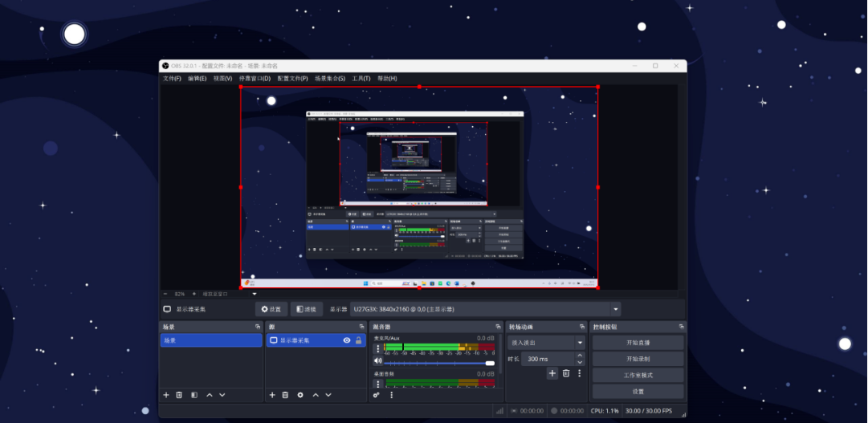
Task: Toggle the lock on 显示器采集 source
Action: pyautogui.click(x=359, y=340)
